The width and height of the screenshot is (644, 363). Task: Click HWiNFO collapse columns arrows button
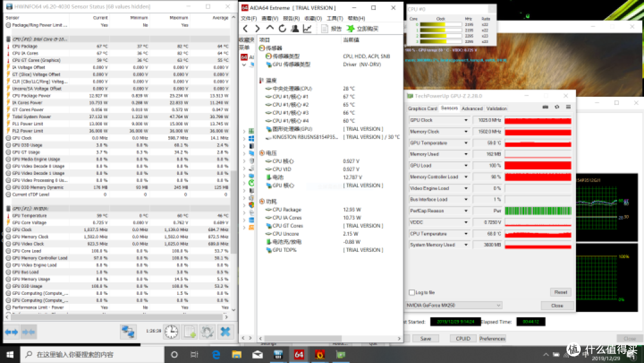coord(29,332)
